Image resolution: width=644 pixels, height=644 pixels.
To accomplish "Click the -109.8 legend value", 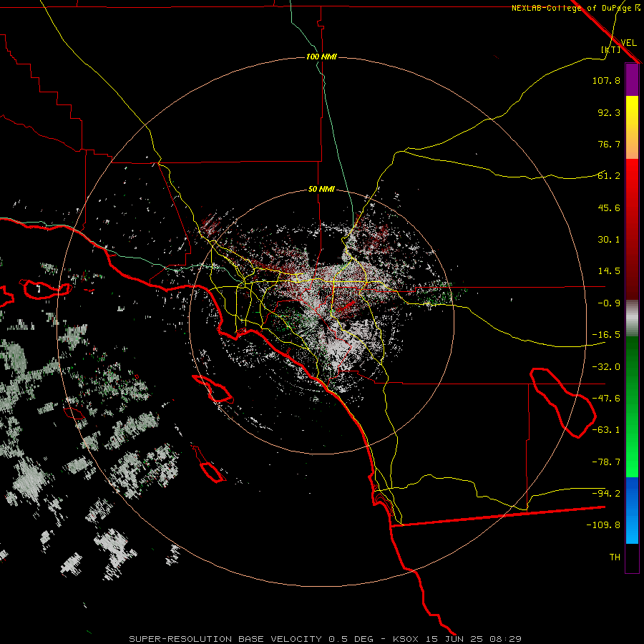I will click(x=603, y=525).
